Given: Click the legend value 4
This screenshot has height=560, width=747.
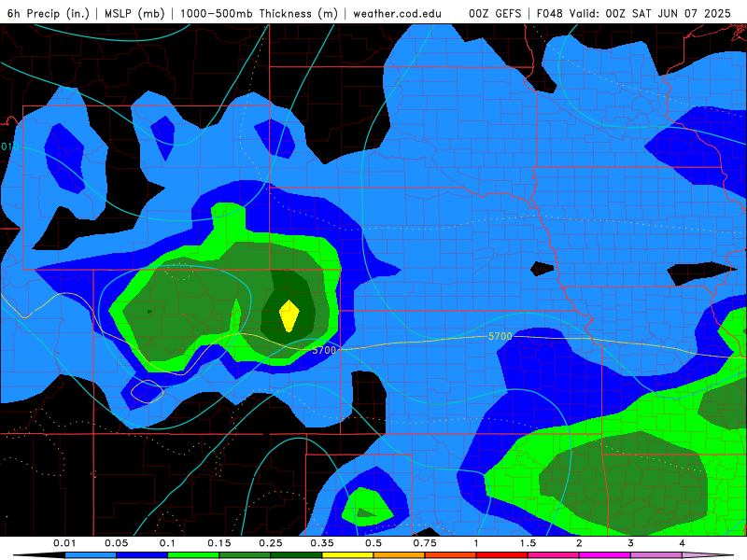Looking at the screenshot, I should coord(683,543).
